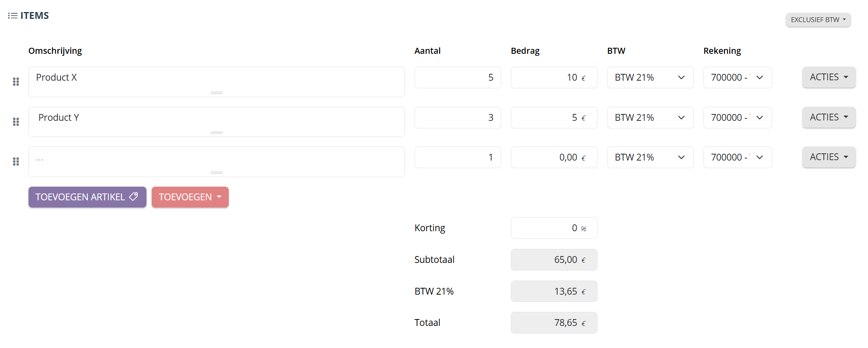
Task: Focus the Aantal field of Product X
Action: (x=457, y=77)
